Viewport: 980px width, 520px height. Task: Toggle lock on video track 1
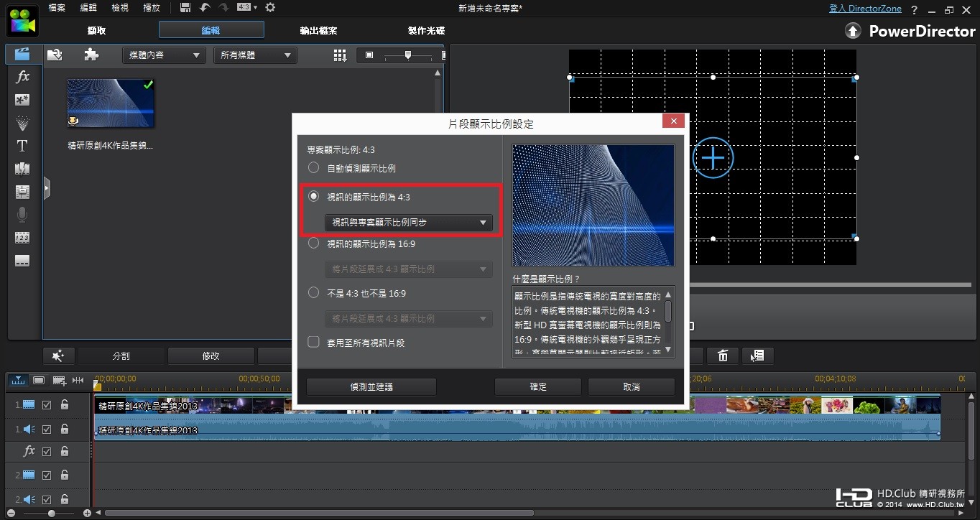[65, 405]
